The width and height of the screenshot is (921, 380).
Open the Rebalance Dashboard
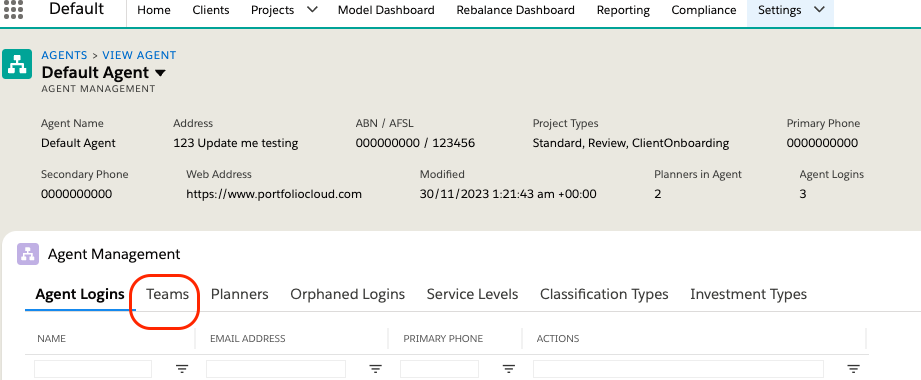(515, 10)
